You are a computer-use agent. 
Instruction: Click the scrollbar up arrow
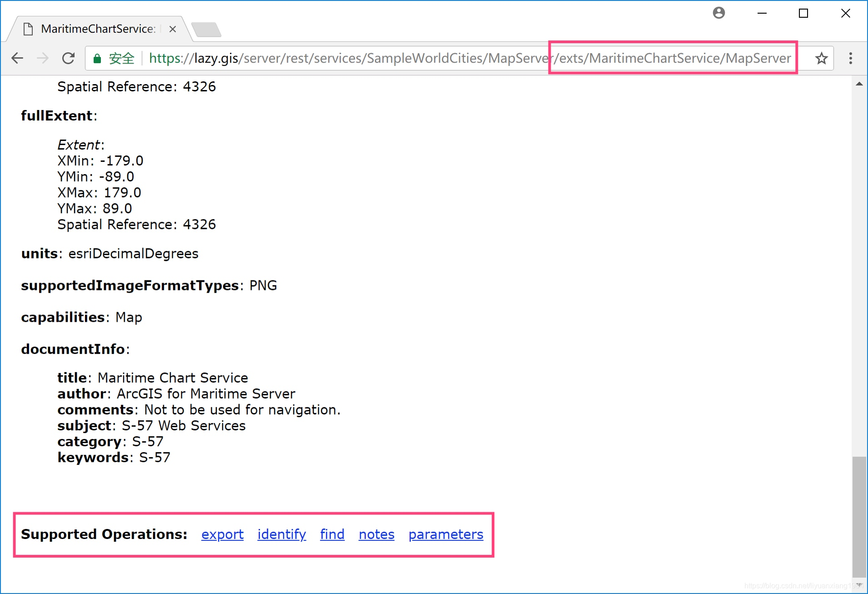(859, 84)
